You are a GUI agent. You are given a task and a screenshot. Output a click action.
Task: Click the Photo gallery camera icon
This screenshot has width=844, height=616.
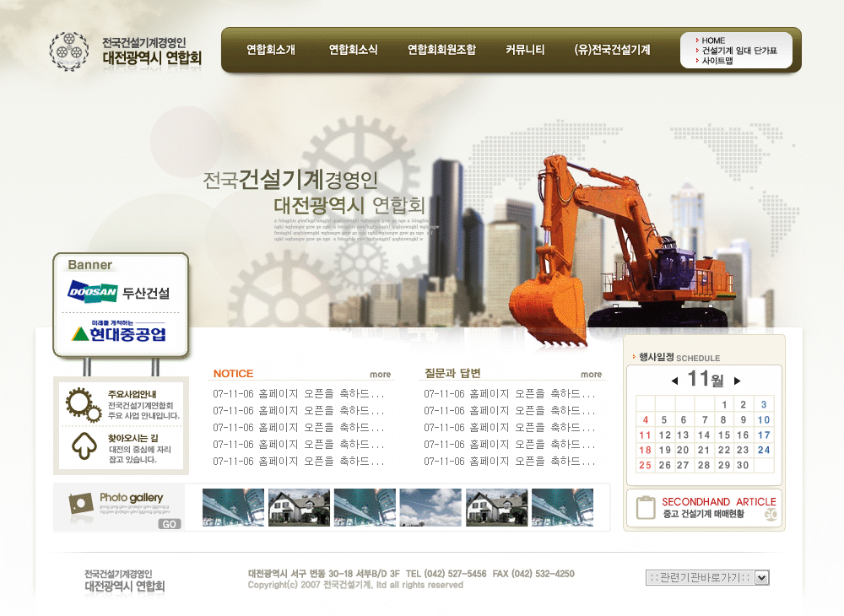coord(81,503)
